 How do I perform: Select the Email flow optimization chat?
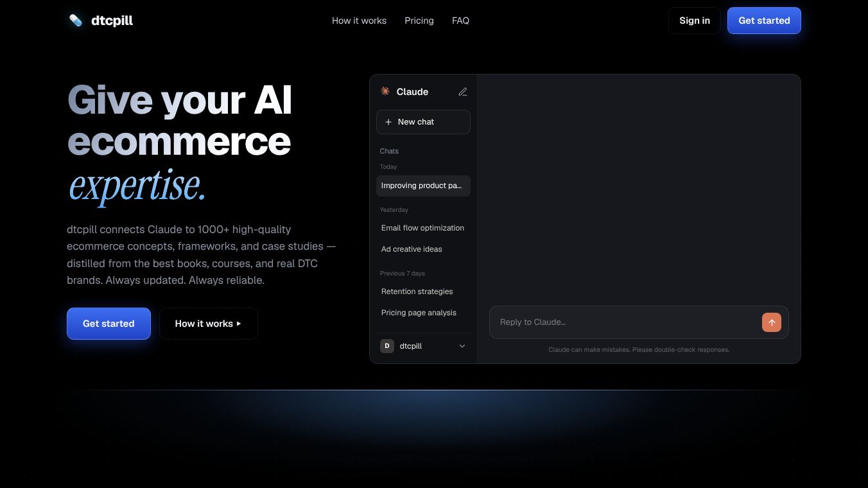423,228
